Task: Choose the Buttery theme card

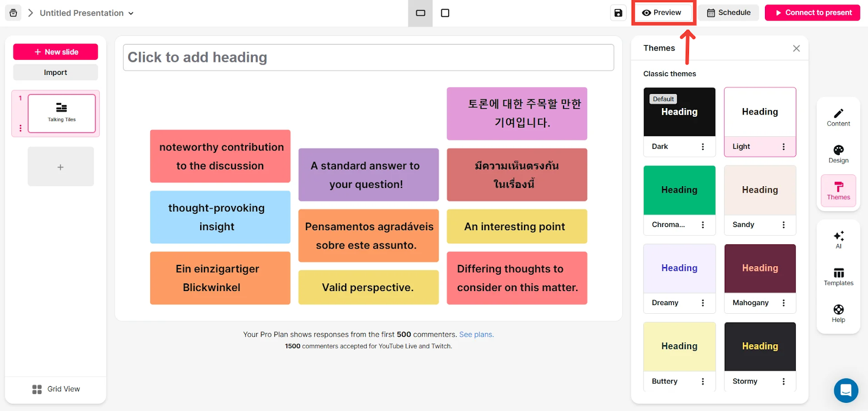Action: (x=679, y=357)
